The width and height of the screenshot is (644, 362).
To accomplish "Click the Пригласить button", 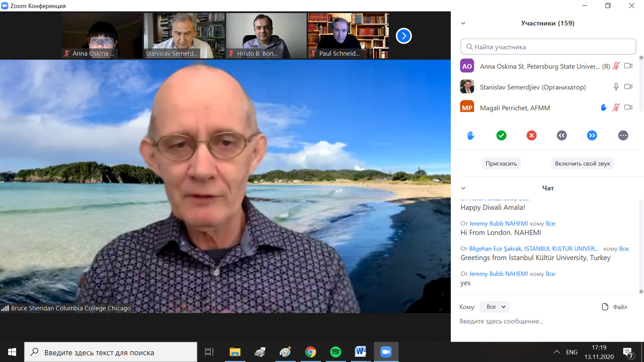I will [501, 164].
